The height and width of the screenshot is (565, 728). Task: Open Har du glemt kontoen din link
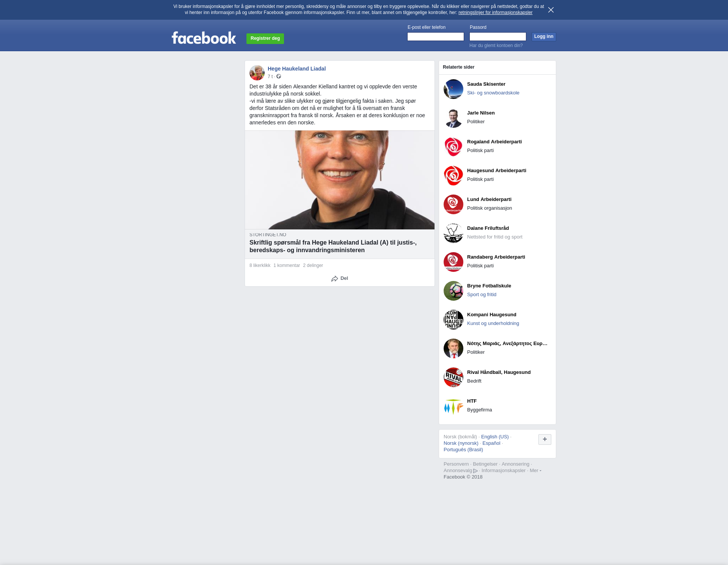(496, 46)
